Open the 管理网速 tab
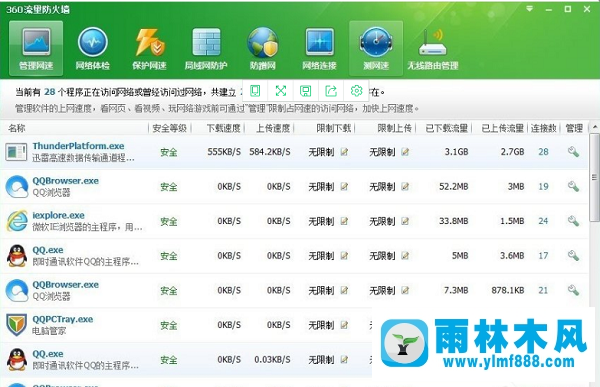This screenshot has height=387, width=600. [x=36, y=48]
